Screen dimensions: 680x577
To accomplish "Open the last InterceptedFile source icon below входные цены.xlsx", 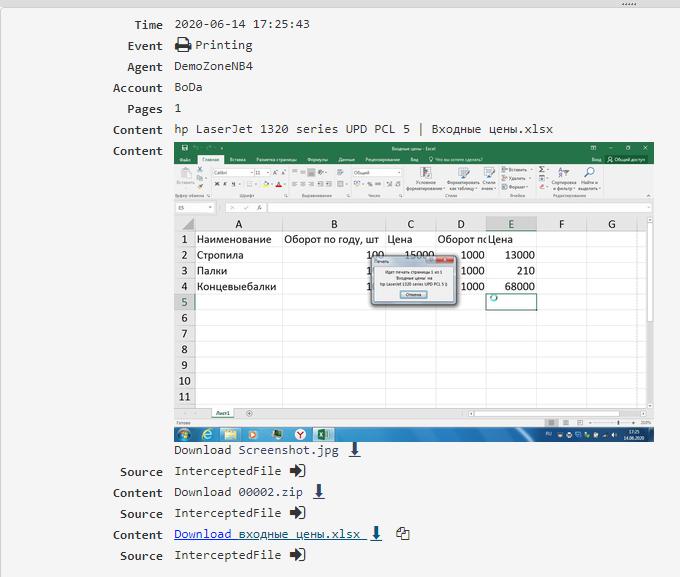I will click(298, 555).
